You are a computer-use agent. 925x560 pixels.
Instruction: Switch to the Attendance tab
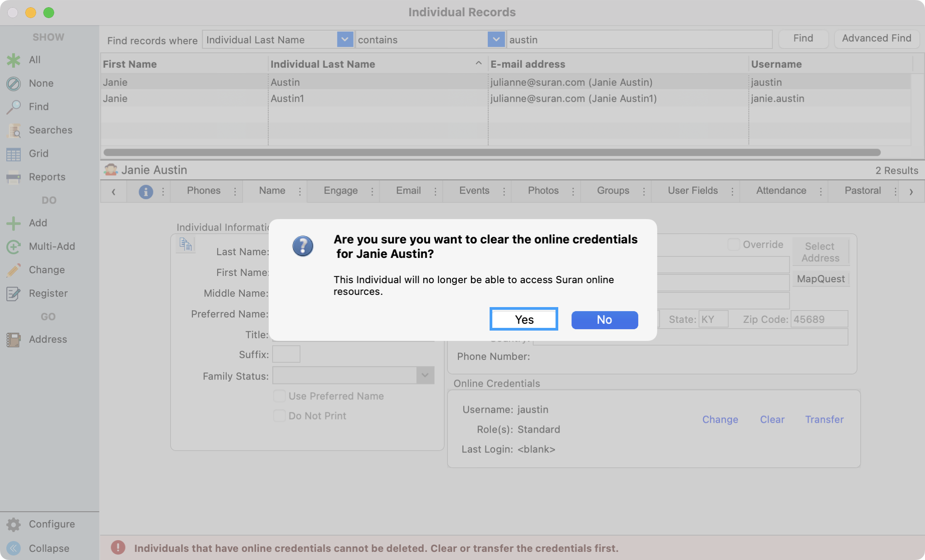pyautogui.click(x=781, y=191)
